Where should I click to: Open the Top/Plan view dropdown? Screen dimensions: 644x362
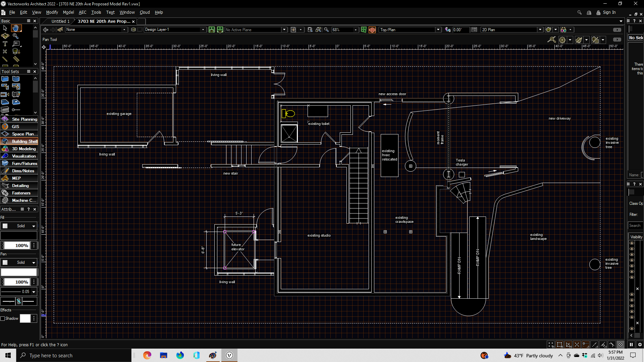click(x=438, y=30)
